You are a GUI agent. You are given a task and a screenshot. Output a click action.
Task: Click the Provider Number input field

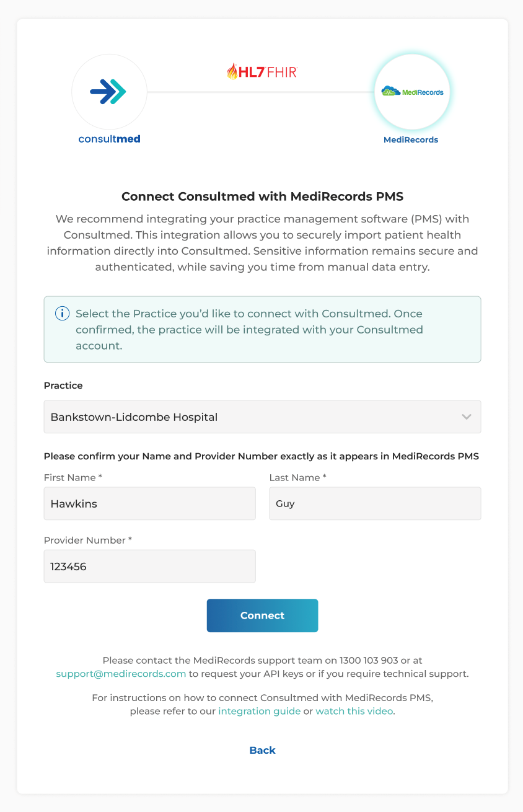[149, 566]
